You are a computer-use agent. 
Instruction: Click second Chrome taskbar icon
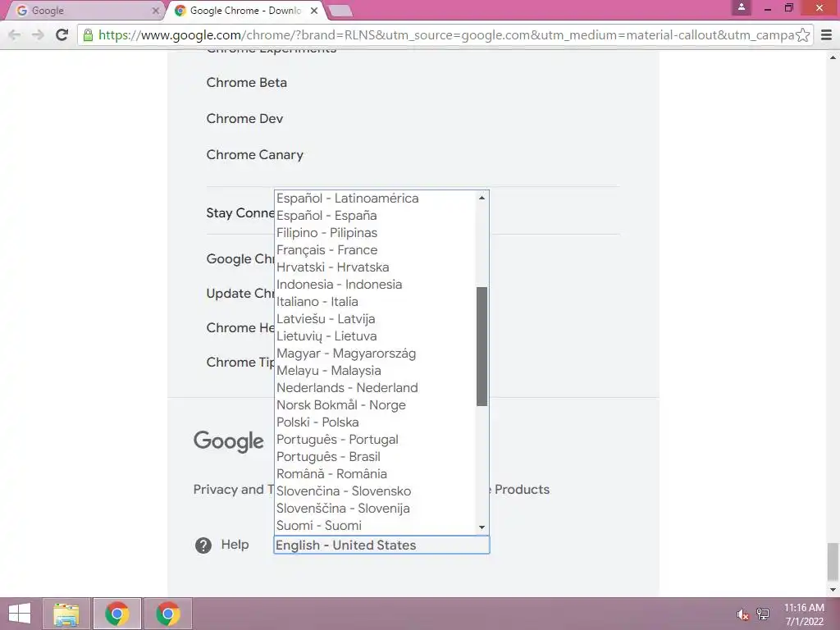[167, 614]
